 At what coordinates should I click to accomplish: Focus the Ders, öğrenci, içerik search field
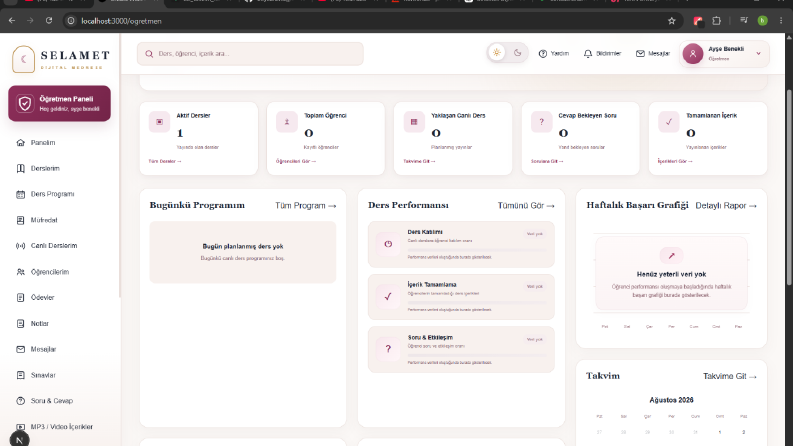[250, 54]
